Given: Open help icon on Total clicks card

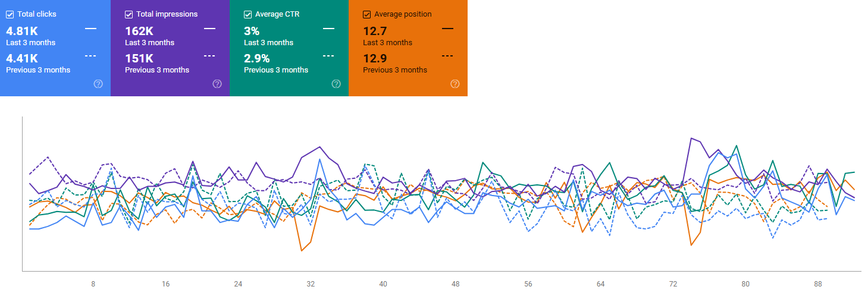Looking at the screenshot, I should pos(98,84).
